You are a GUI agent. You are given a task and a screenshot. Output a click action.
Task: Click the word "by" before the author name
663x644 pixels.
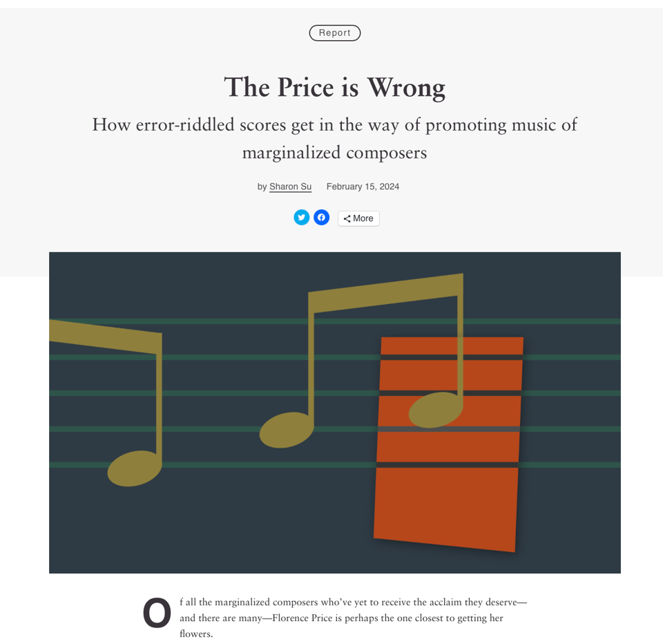(x=262, y=187)
